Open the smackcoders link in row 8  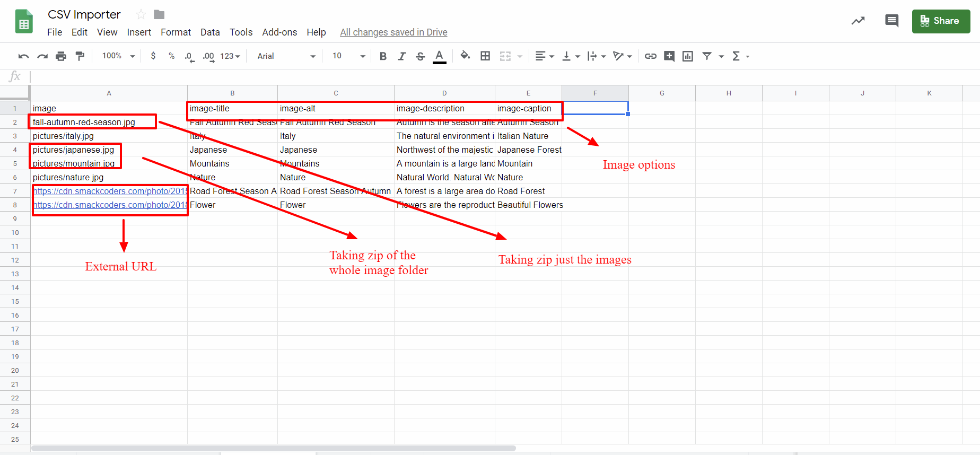tap(110, 205)
